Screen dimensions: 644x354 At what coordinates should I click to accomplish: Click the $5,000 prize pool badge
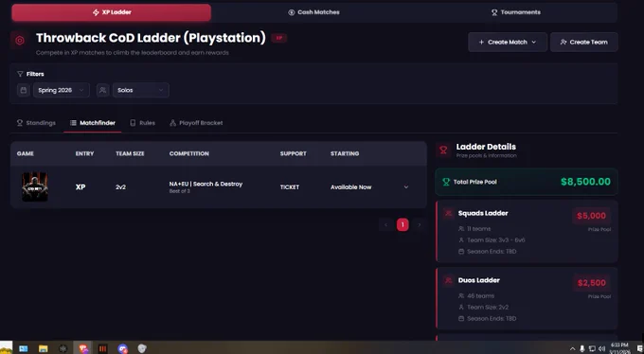(591, 216)
